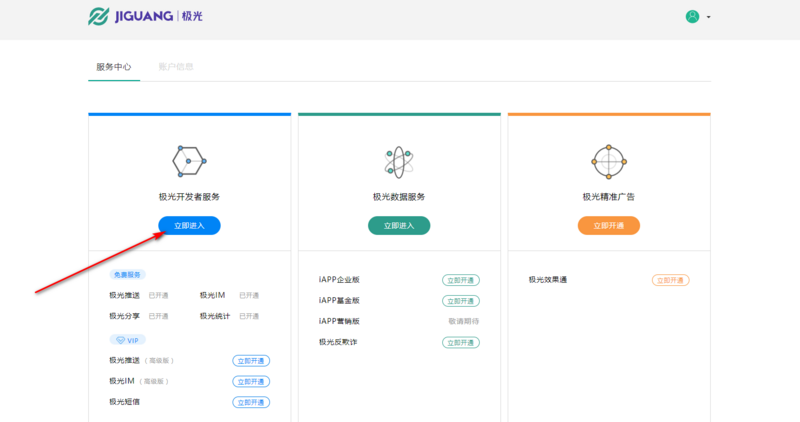This screenshot has height=422, width=800.
Task: Click 立即开通 for 极光推送 高级版
Action: 251,361
